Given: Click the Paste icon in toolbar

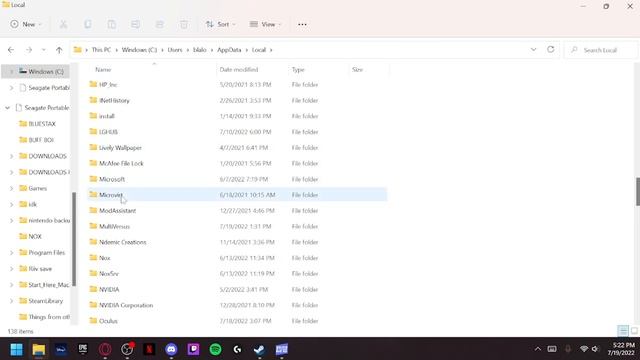Looking at the screenshot, I should click(x=111, y=24).
